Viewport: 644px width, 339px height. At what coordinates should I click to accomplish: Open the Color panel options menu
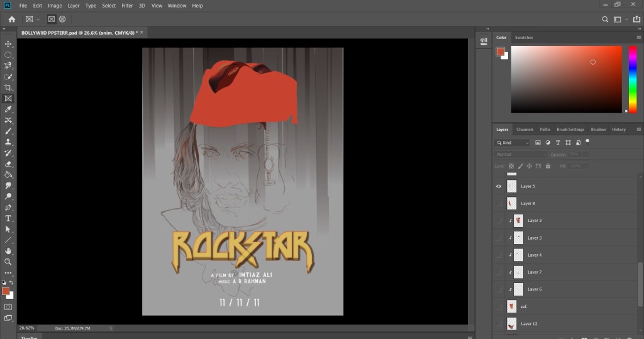click(x=638, y=38)
